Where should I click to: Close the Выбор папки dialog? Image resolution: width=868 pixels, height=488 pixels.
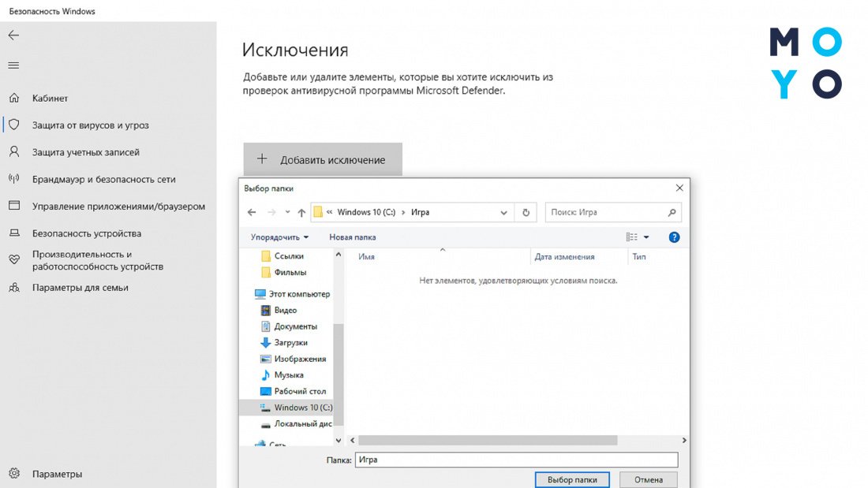(x=679, y=188)
